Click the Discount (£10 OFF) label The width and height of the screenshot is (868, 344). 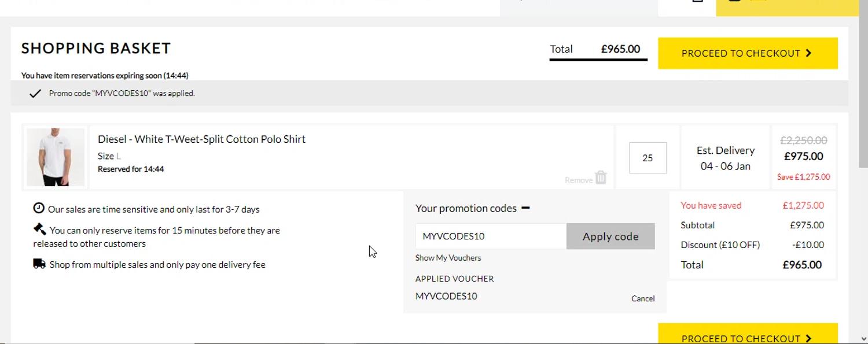coord(720,245)
